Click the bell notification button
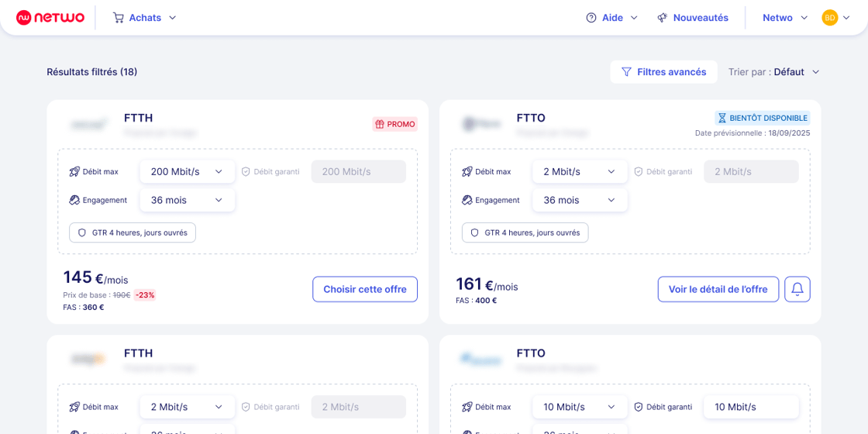 coord(797,289)
